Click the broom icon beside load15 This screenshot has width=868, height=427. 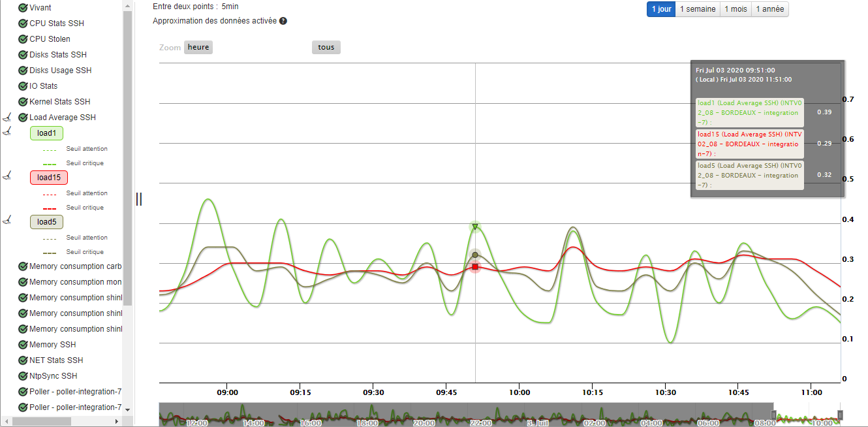7,175
